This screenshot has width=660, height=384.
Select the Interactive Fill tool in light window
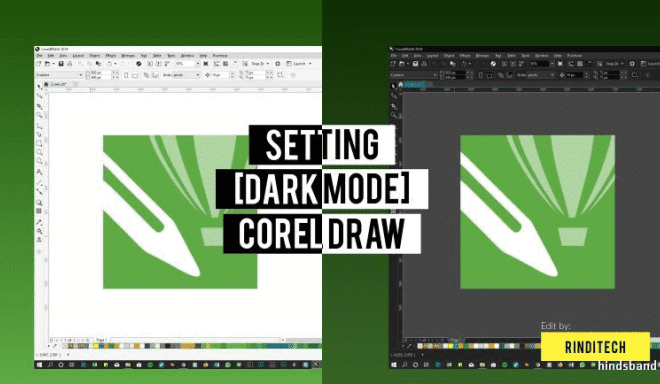[39, 230]
